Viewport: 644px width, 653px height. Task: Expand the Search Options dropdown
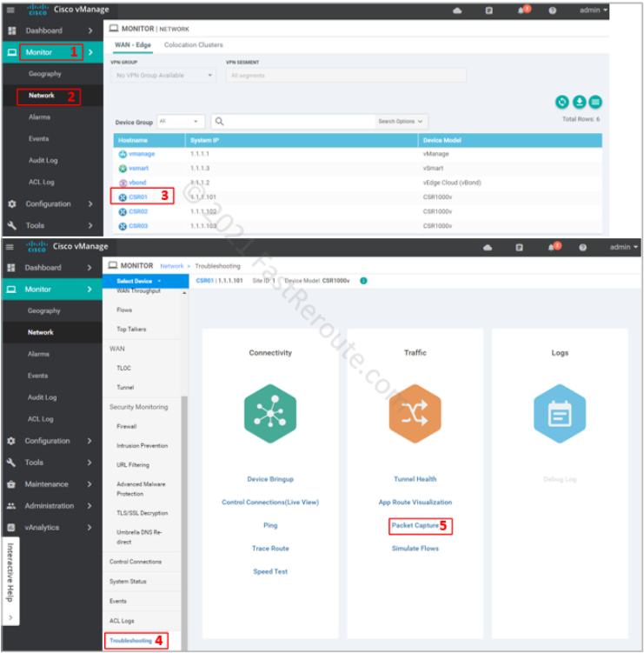pyautogui.click(x=400, y=121)
